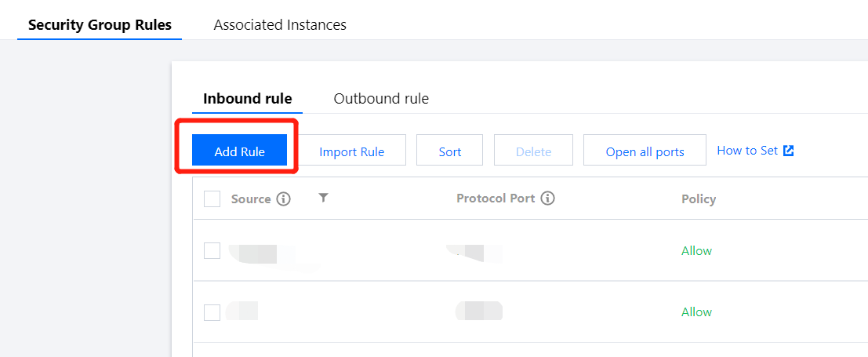Image resolution: width=868 pixels, height=357 pixels.
Task: Click the Import Rule button
Action: 351,151
